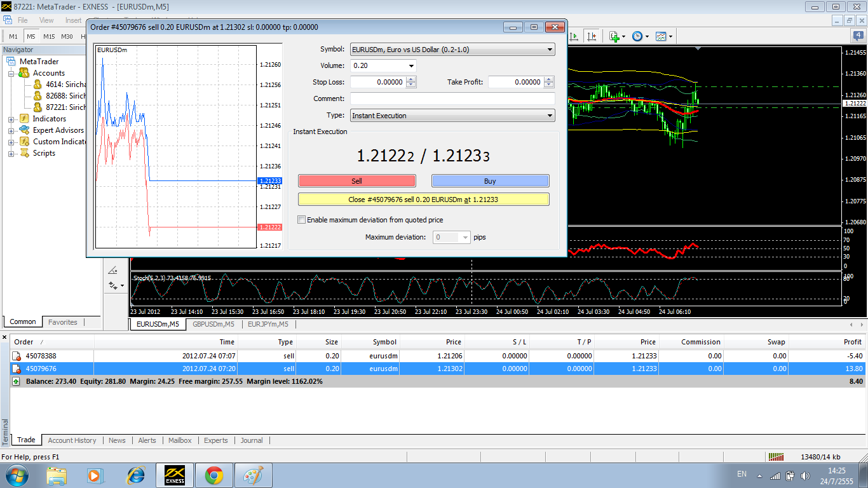Click the yellow Close order #45079676 button
This screenshot has width=868, height=488.
[x=423, y=200]
